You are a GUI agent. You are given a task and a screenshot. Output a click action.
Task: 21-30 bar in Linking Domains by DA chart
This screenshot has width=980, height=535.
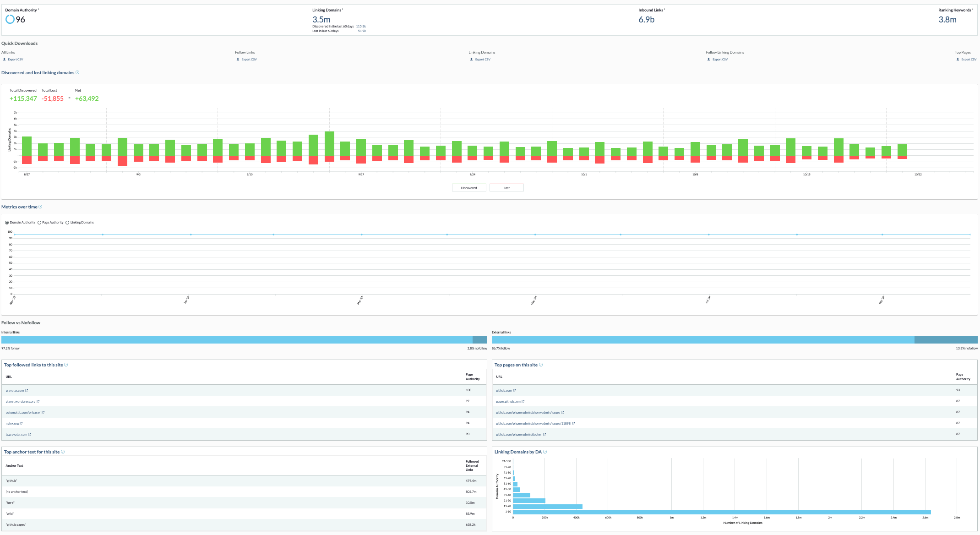[529, 501]
